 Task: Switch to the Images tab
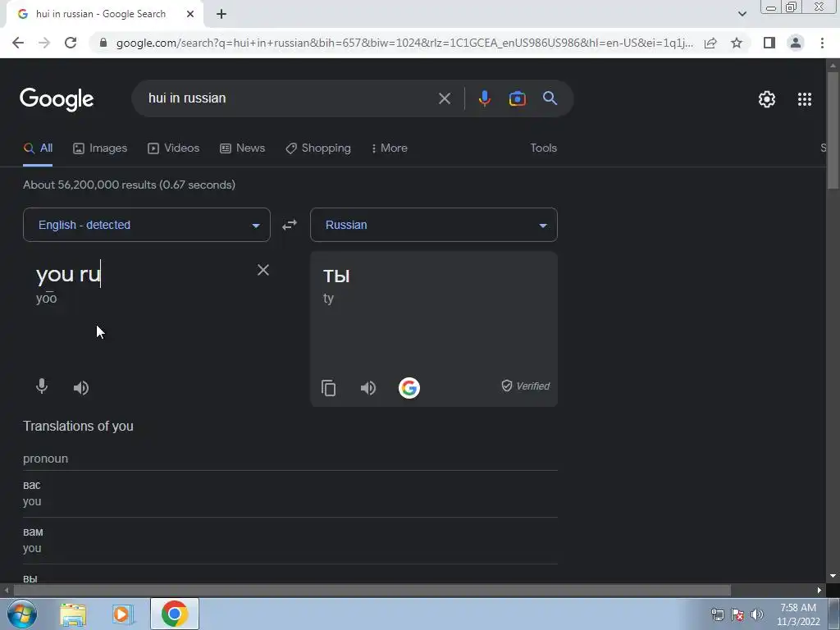click(100, 148)
